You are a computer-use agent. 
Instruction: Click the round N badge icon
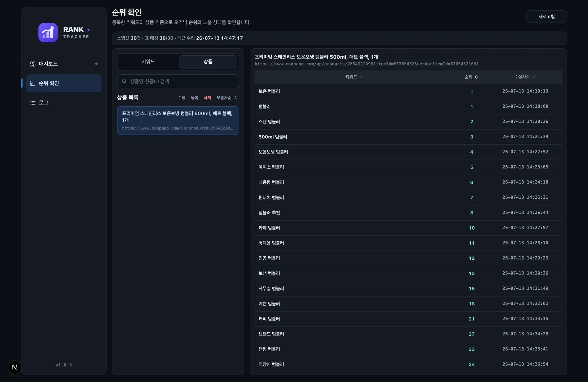tap(14, 367)
